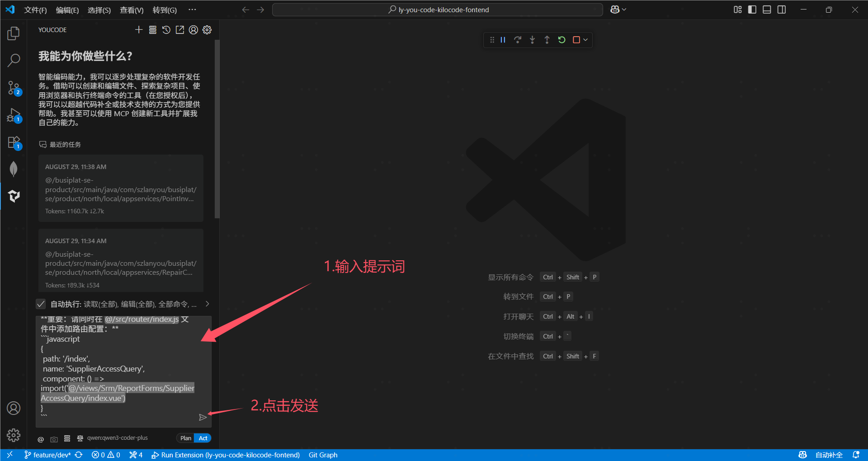Open the Search view in activity bar
The image size is (868, 461).
[x=14, y=60]
